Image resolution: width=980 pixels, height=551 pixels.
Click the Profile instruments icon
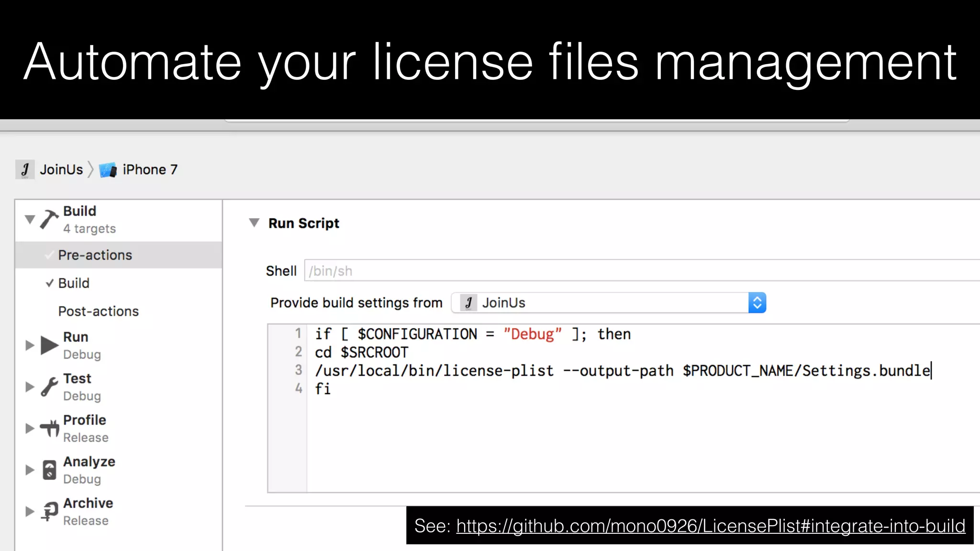point(49,428)
